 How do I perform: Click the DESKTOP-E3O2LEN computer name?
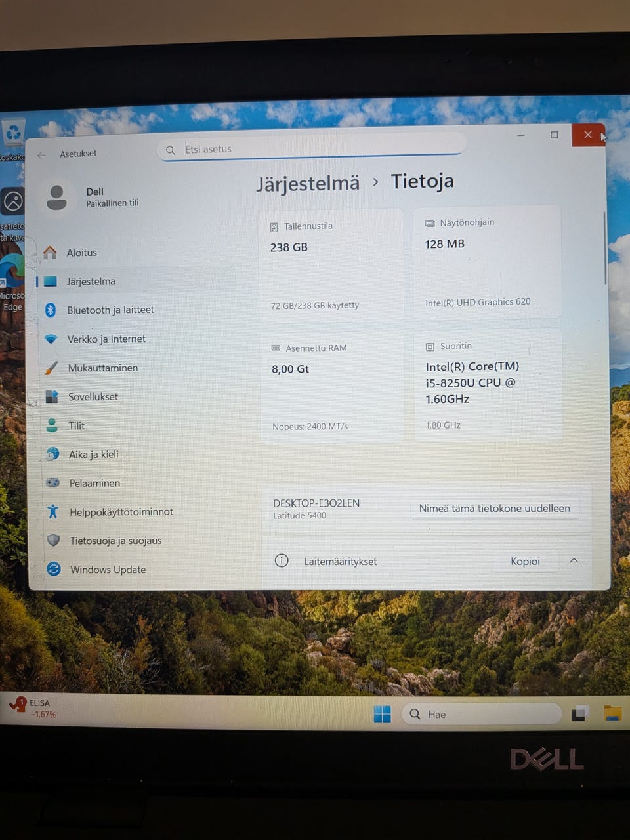click(316, 503)
